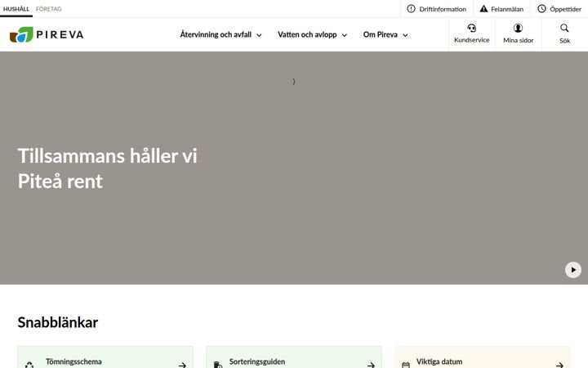Click the Sorteringsguiden bin icon
This screenshot has height=368, width=588.
[217, 365]
